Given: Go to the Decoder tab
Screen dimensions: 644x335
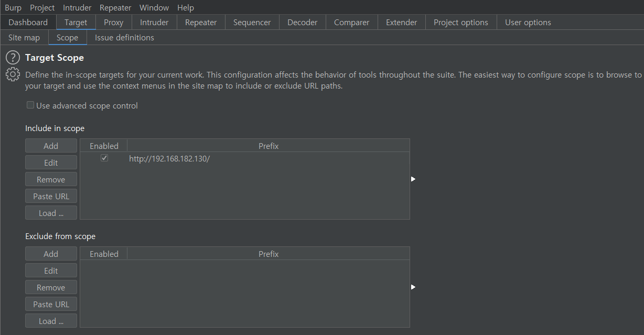Looking at the screenshot, I should (303, 23).
